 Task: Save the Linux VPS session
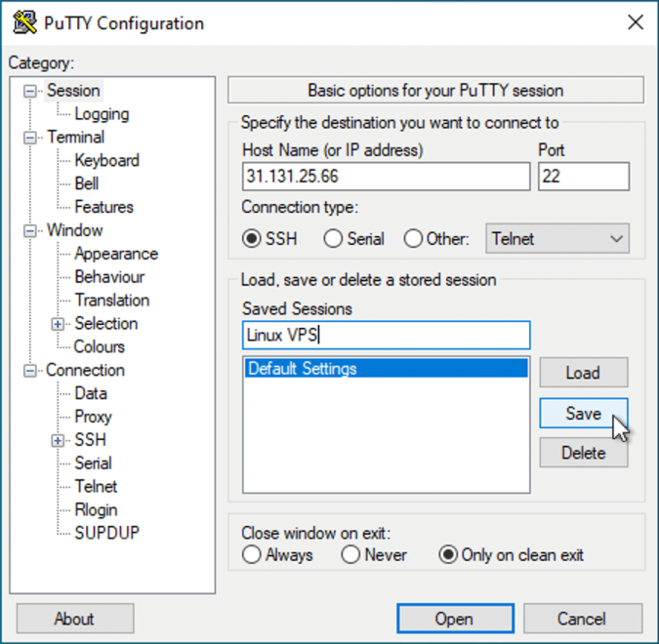pos(583,414)
